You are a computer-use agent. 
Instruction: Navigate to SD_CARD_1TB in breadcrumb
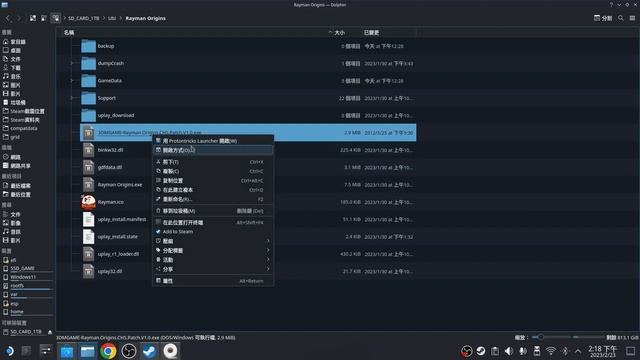(84, 18)
